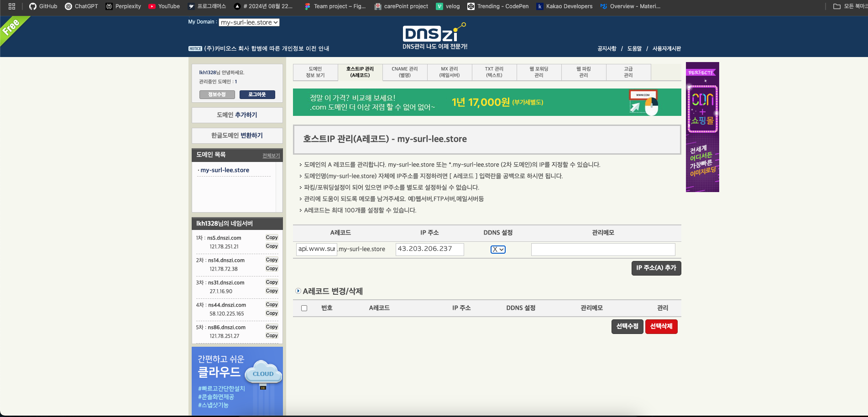868x417 pixels.
Task: Open the Team project Figma bookmark
Action: click(x=335, y=6)
